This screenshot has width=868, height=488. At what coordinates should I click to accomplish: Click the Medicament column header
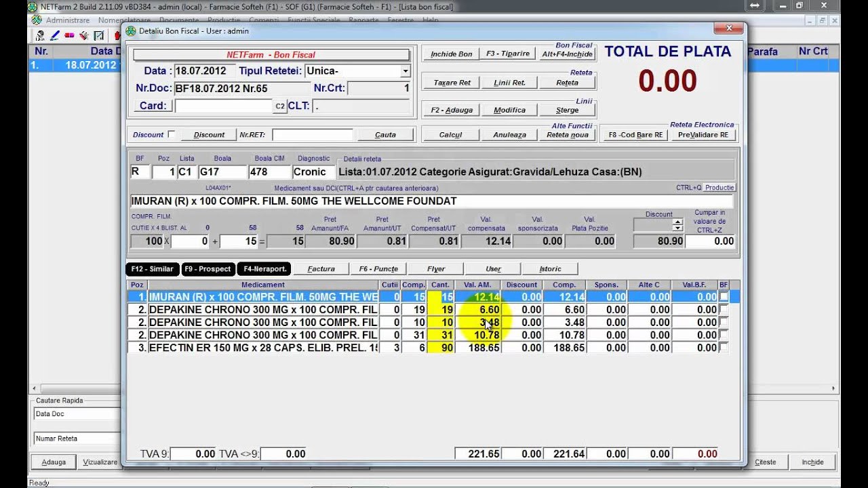[x=263, y=285]
